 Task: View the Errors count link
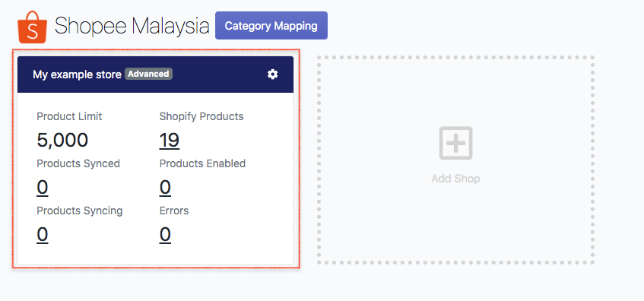(x=165, y=235)
